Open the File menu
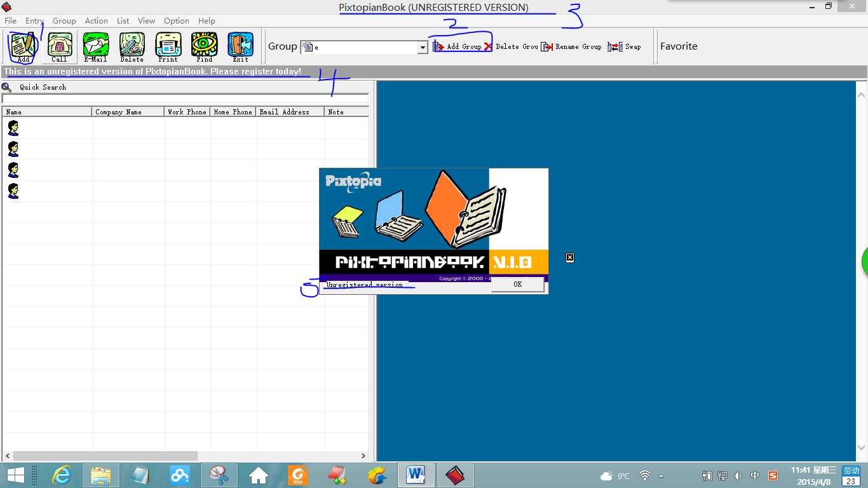The height and width of the screenshot is (488, 868). (10, 21)
